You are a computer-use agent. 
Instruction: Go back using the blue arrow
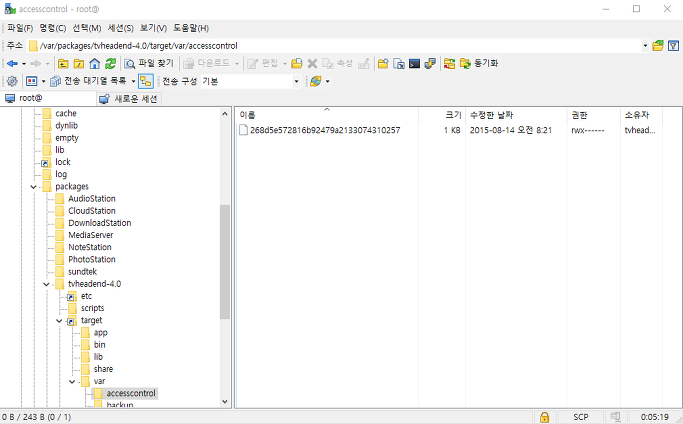(12, 64)
